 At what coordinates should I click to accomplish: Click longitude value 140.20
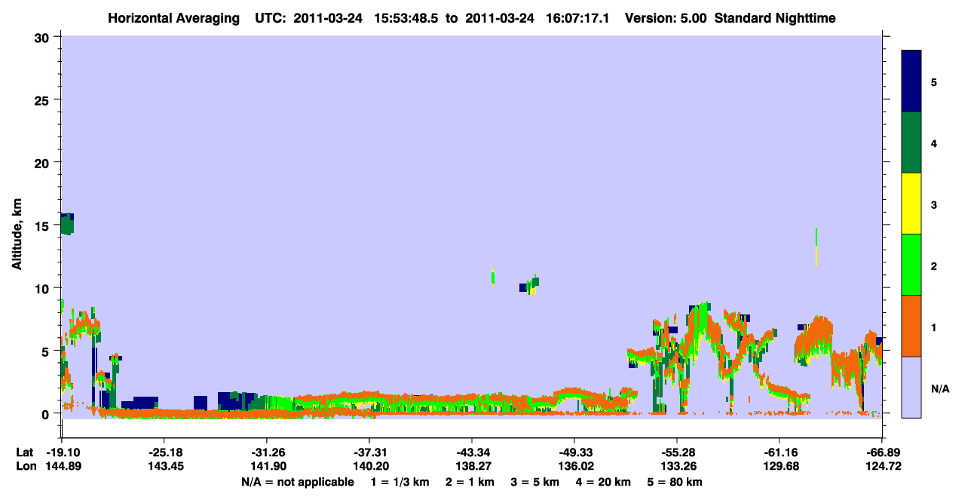369,466
